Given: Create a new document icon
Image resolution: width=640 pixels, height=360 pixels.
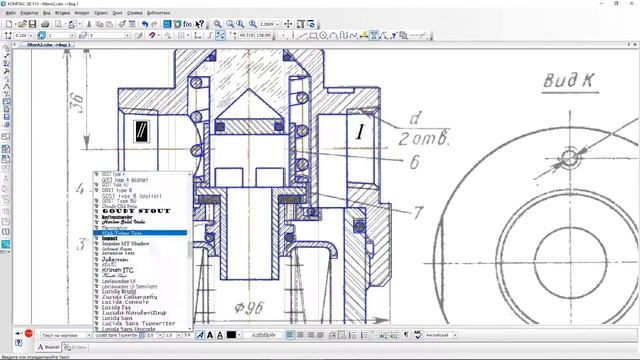Looking at the screenshot, I should click(9, 24).
